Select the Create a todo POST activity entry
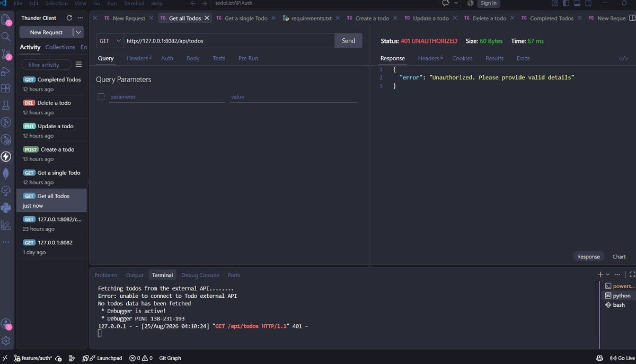The width and height of the screenshot is (636, 364). tap(51, 154)
